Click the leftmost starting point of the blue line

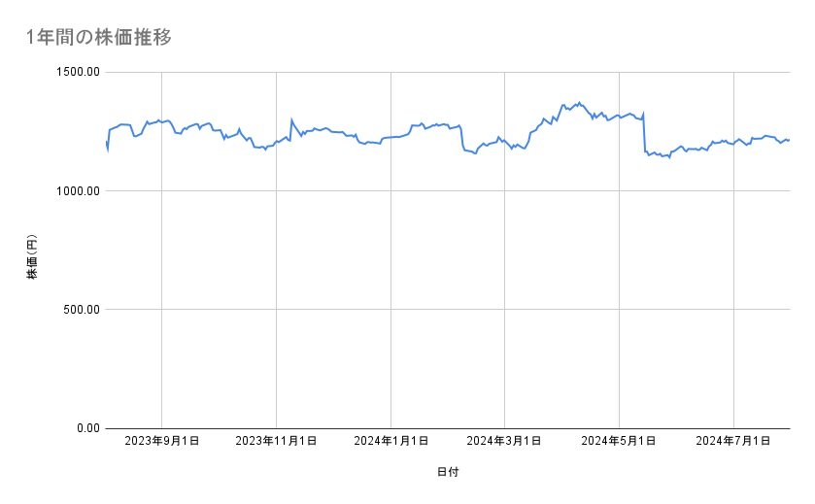click(107, 143)
